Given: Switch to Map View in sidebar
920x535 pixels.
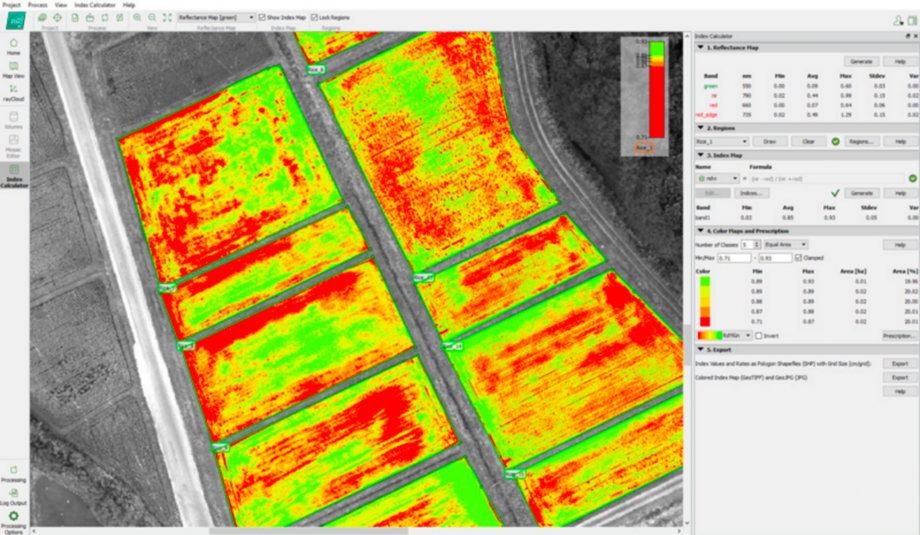Looking at the screenshot, I should click(x=14, y=69).
